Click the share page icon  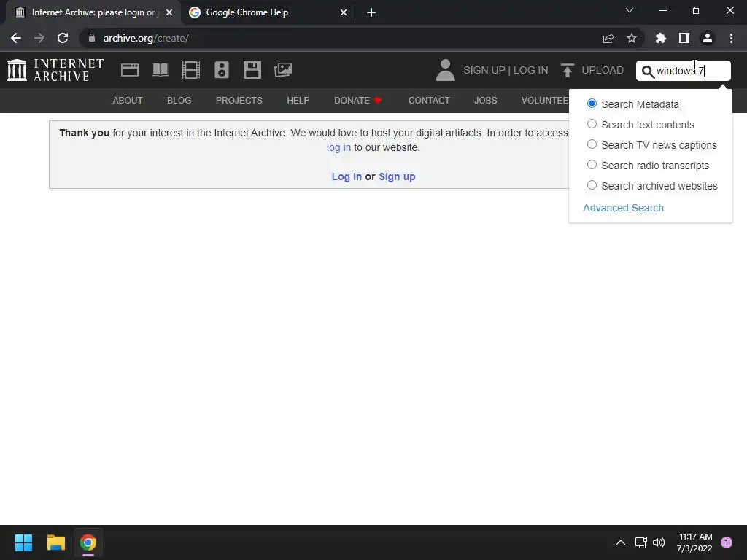[608, 38]
